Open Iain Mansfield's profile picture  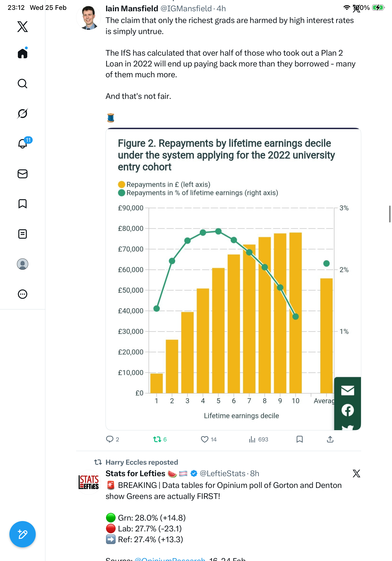88,18
